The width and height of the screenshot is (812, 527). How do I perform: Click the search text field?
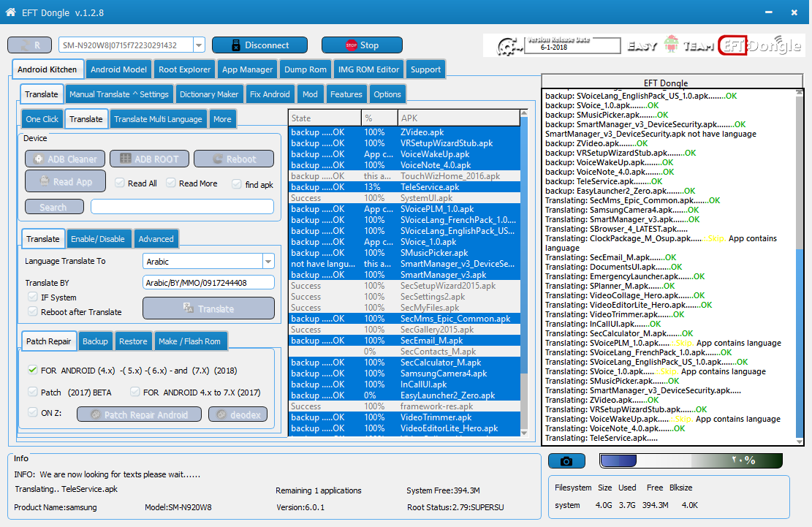pyautogui.click(x=182, y=207)
